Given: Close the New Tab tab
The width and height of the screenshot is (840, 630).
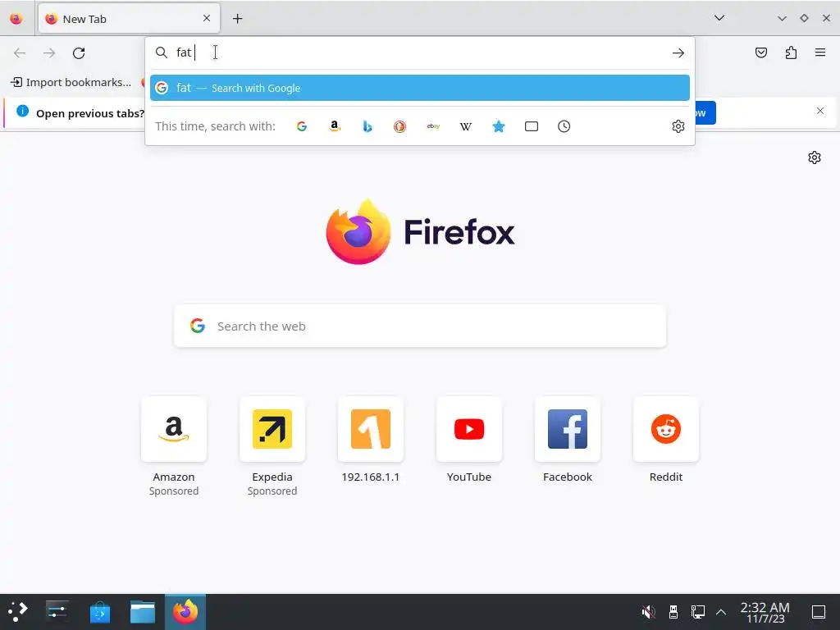Looking at the screenshot, I should coord(207,18).
